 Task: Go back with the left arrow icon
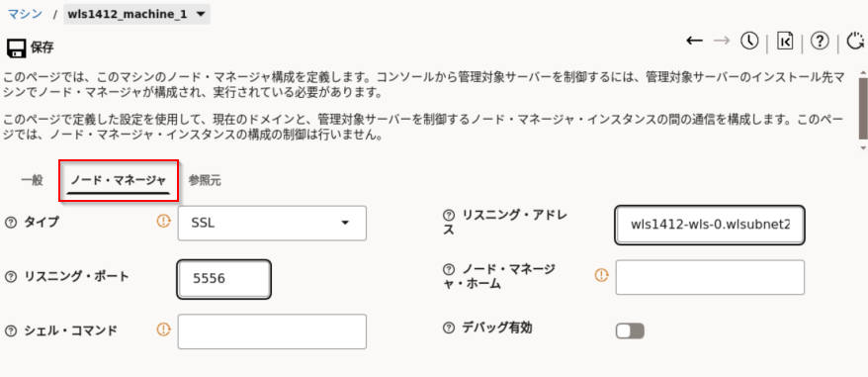click(694, 41)
